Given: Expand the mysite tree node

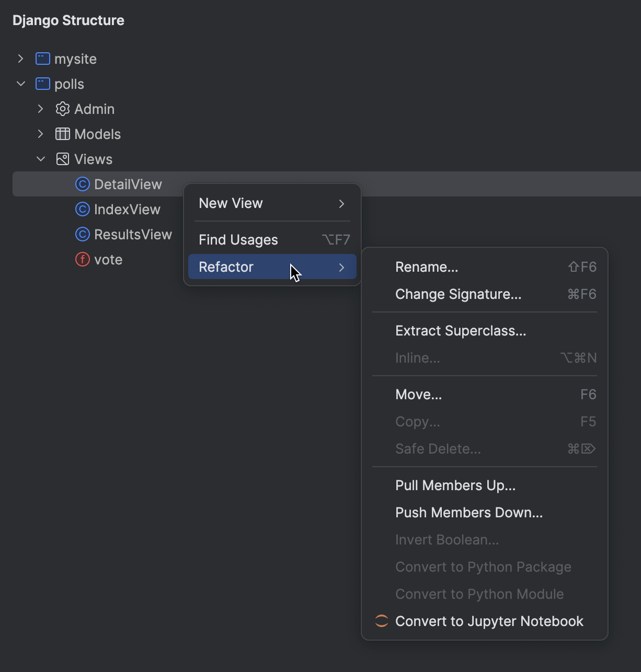Looking at the screenshot, I should click(20, 59).
